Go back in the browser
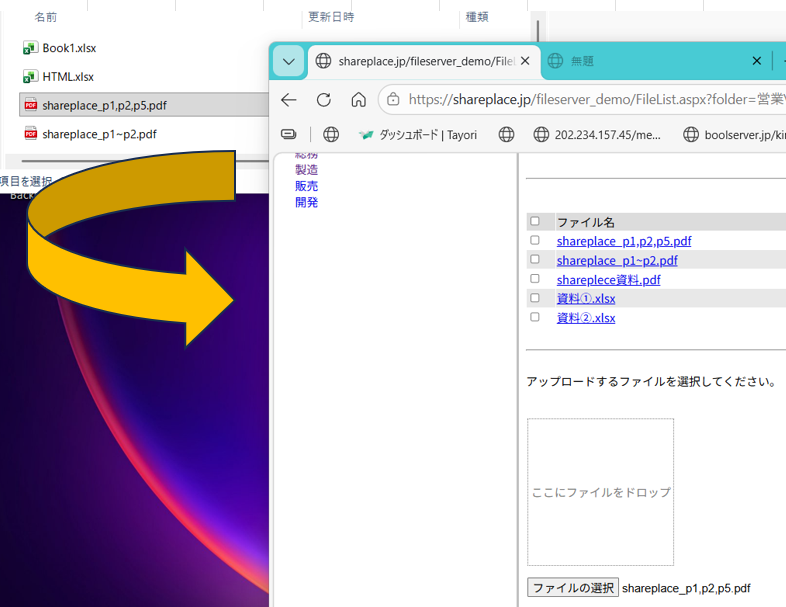 point(289,100)
